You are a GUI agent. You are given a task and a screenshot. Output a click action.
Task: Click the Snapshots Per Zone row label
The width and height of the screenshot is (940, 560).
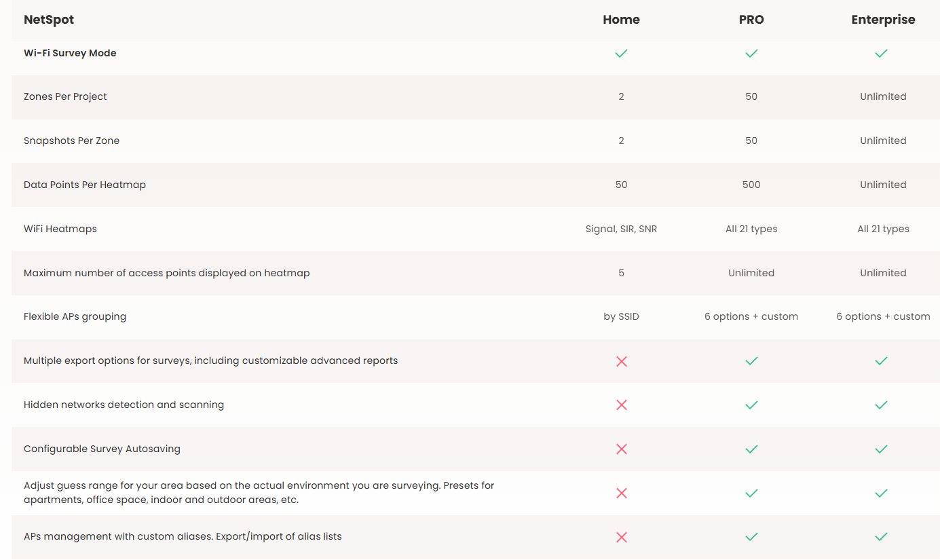tap(71, 141)
